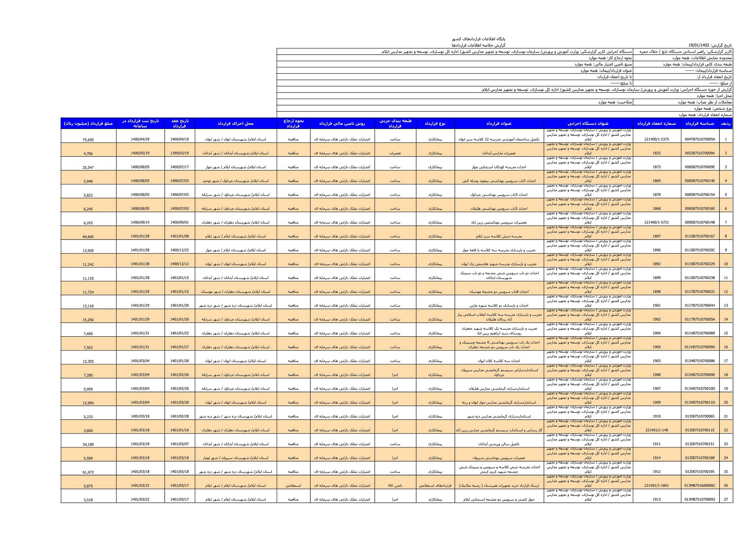This screenshot has height=534, width=756.
Task: Select contract number cell 221400/1-5721
Action: pos(656,222)
